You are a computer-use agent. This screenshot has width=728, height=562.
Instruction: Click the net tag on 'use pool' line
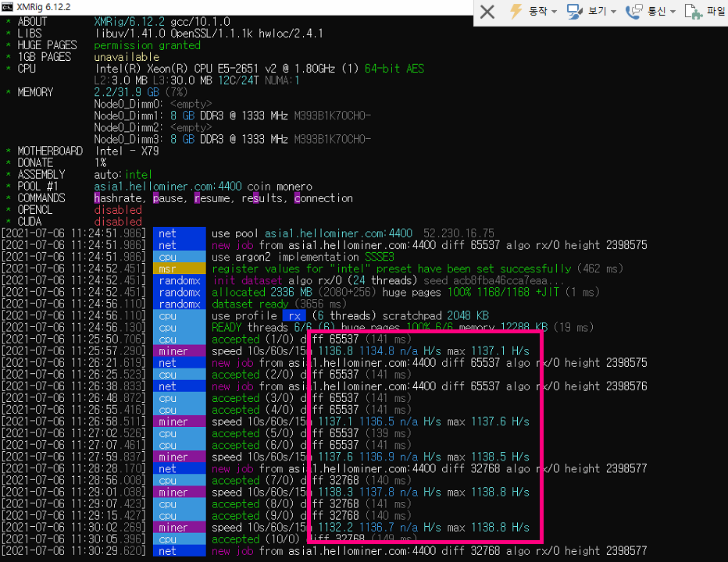coord(179,233)
